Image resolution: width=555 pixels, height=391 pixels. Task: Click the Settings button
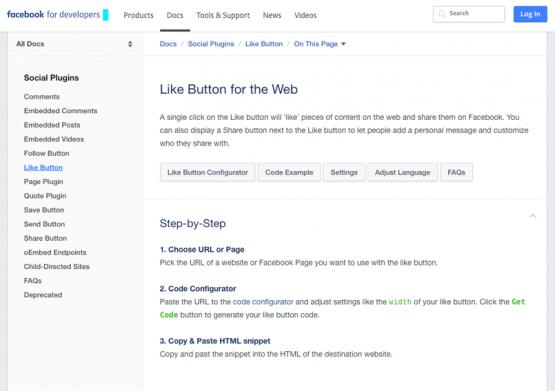tap(344, 172)
